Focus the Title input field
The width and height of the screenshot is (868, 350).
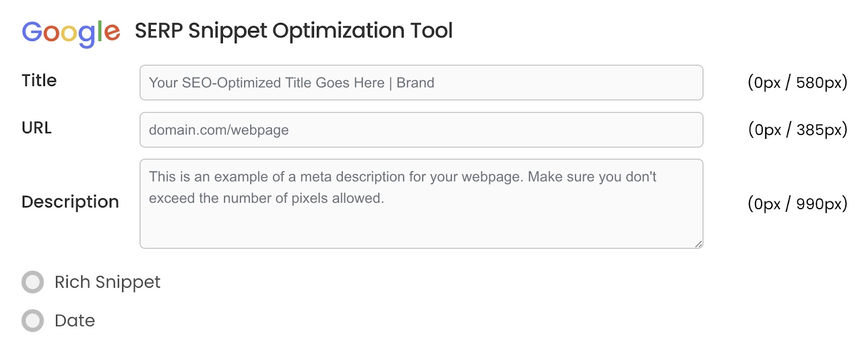421,82
